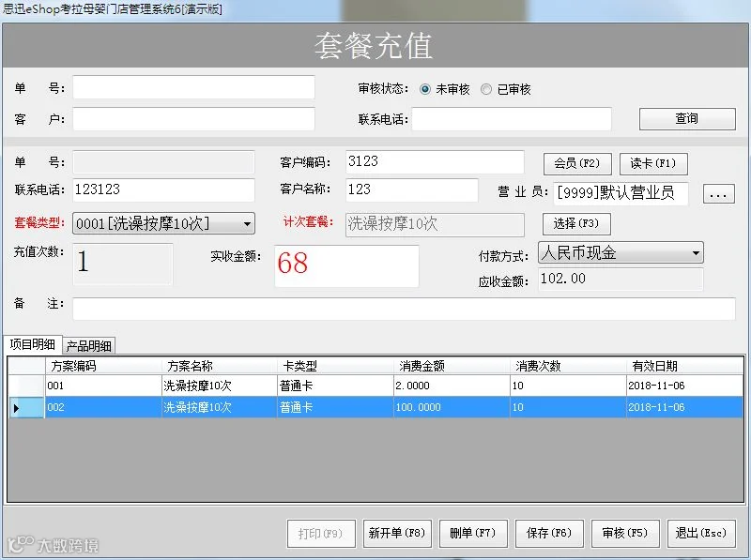Click the row 002 selector arrow
751x560 pixels.
coord(26,408)
